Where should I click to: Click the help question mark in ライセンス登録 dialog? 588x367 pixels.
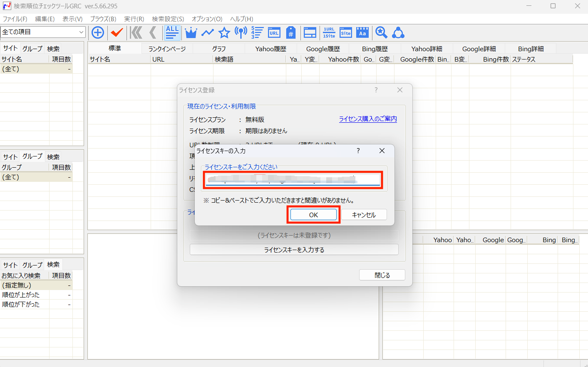coord(376,90)
